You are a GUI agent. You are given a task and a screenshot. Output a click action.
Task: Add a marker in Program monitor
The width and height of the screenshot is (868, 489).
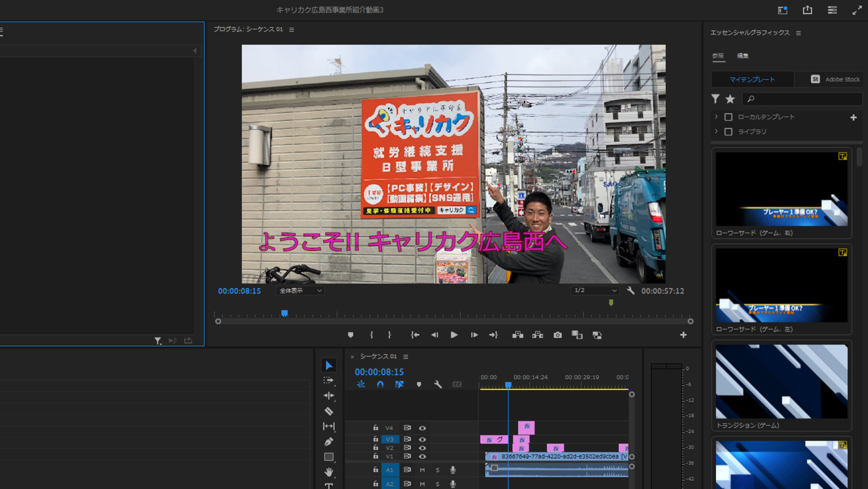[x=350, y=335]
